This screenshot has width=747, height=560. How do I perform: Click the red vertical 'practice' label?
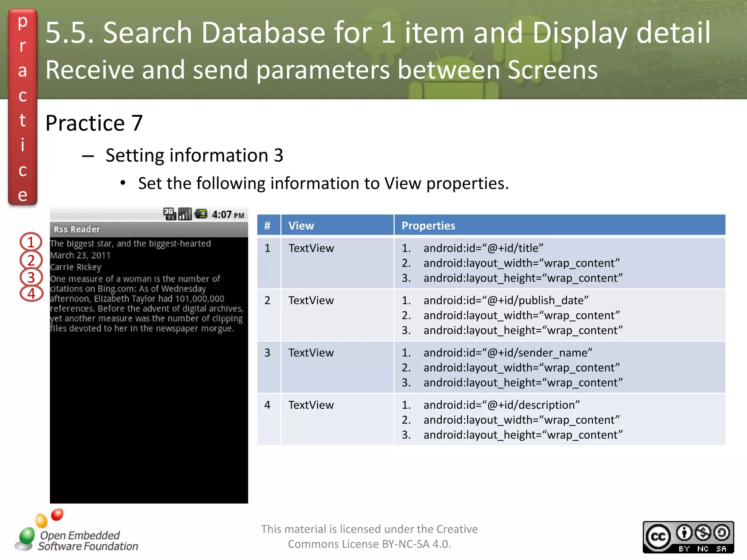(23, 108)
